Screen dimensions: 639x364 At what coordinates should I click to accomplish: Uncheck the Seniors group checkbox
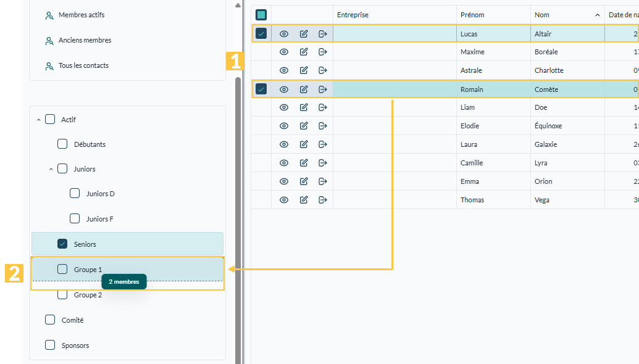click(62, 244)
